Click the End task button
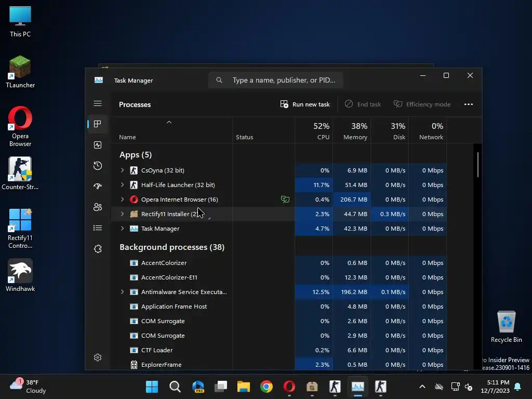Viewport: 532px width, 399px height. click(x=363, y=104)
